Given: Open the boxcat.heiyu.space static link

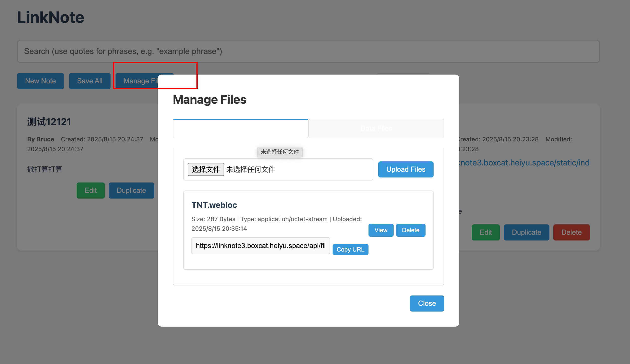Looking at the screenshot, I should coord(524,163).
